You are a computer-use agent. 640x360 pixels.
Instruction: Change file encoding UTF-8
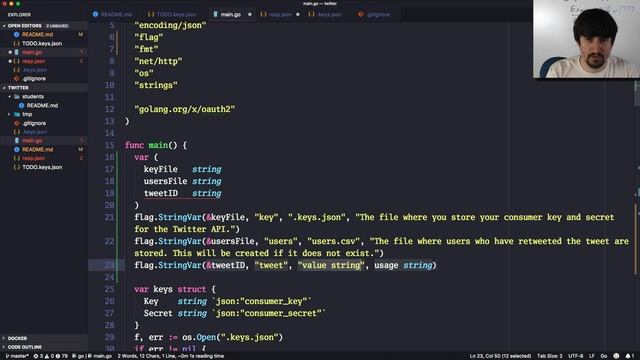click(576, 356)
